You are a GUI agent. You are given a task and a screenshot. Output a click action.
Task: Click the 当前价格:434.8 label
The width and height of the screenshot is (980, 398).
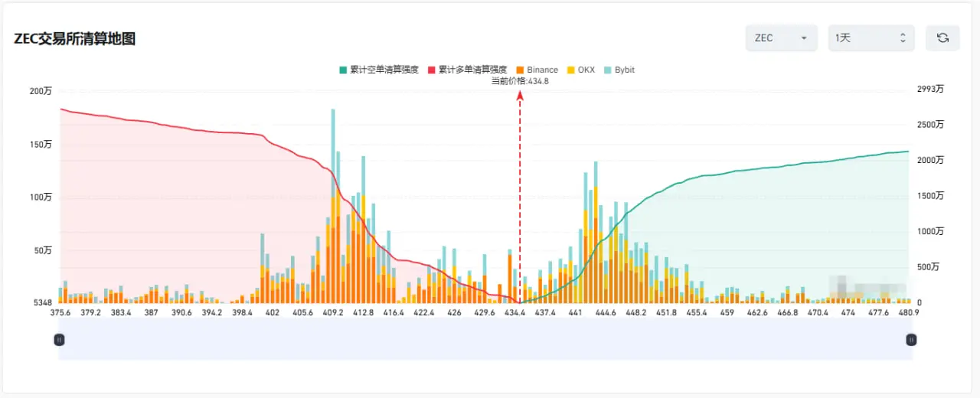[x=520, y=80]
